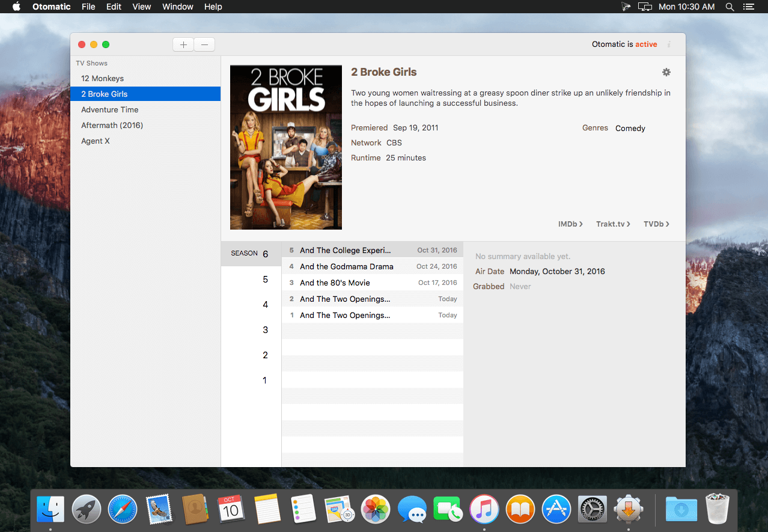The image size is (768, 532).
Task: Open Photos from the dock
Action: [x=376, y=510]
